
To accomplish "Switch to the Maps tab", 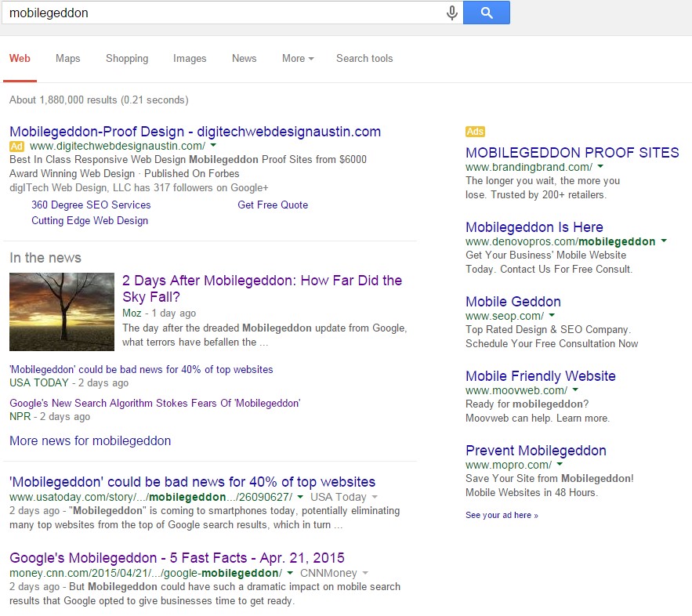I will pos(68,58).
